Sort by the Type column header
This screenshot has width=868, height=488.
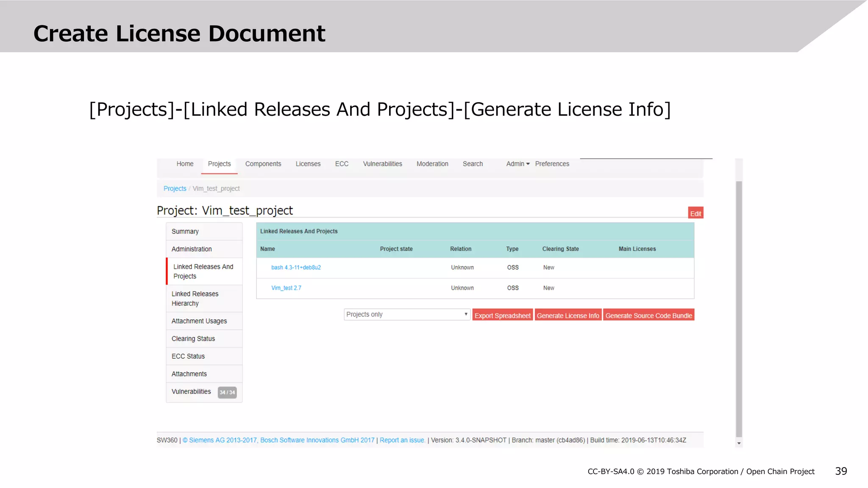pos(512,249)
